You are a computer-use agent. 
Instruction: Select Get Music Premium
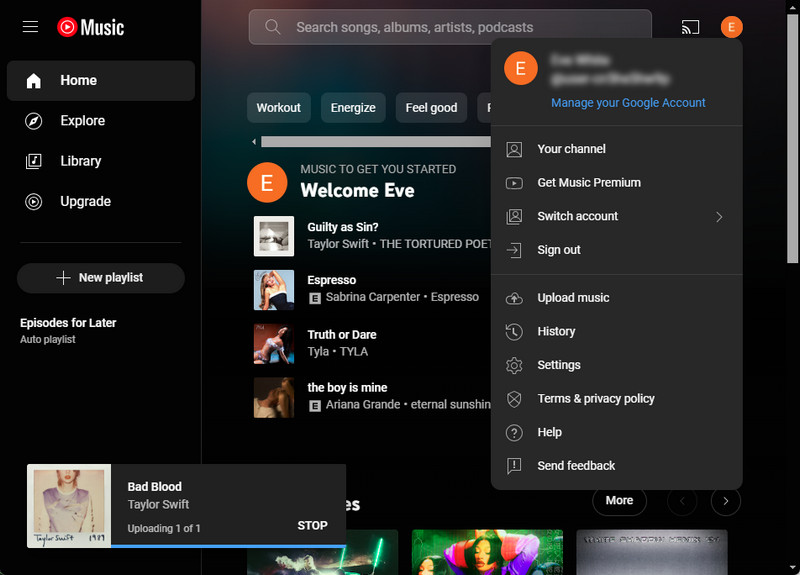616,183
